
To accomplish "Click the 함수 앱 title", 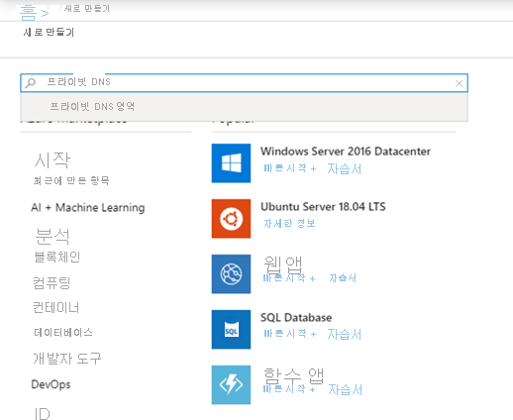I will pos(294,375).
